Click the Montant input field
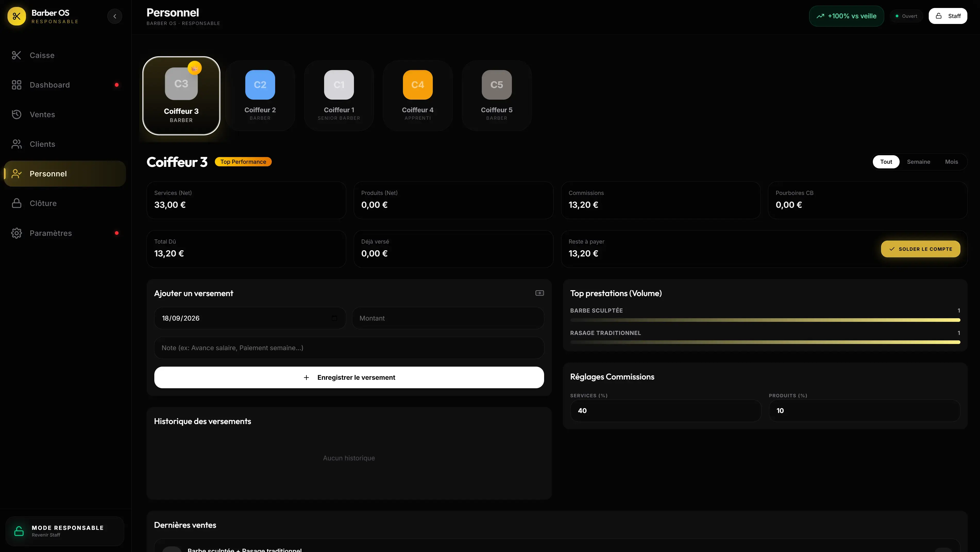This screenshot has width=980, height=552. click(x=448, y=318)
